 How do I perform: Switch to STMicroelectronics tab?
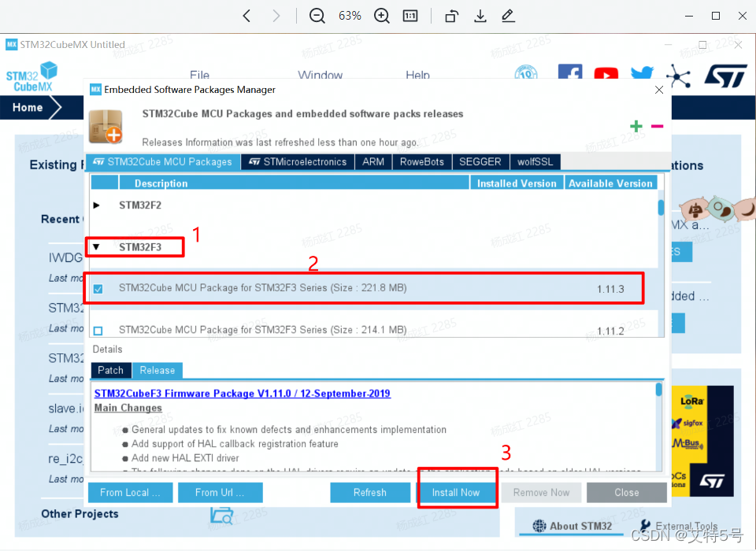(x=298, y=162)
